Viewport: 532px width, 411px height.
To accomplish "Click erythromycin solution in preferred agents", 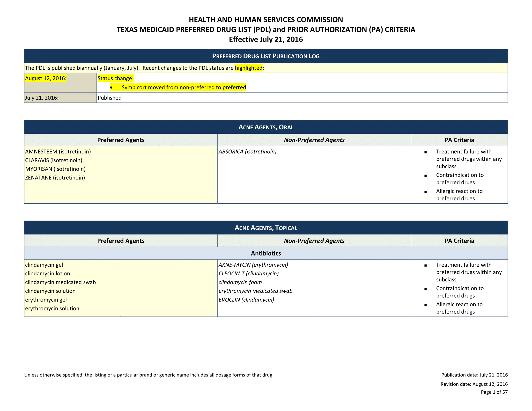I will [52, 309].
